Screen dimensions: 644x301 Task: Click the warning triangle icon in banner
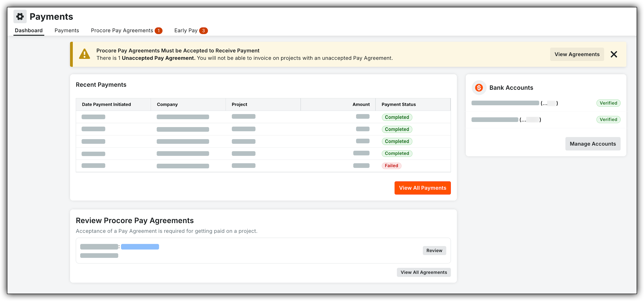(x=85, y=54)
